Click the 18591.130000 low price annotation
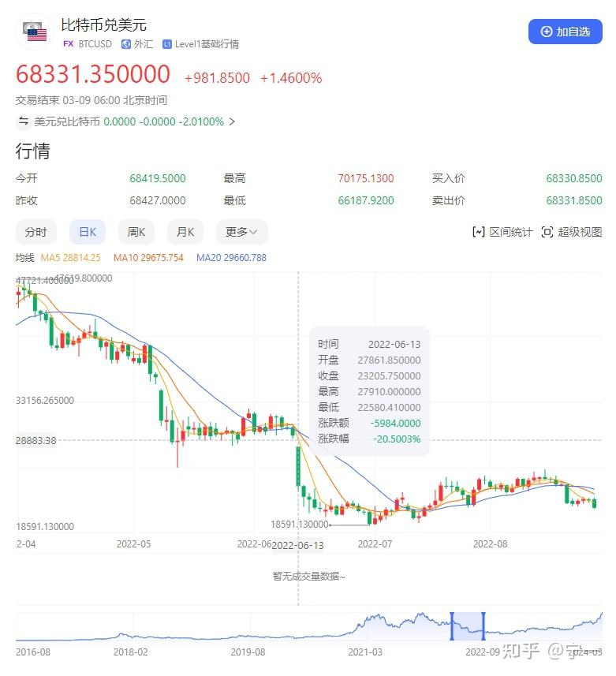616x676 pixels. [x=300, y=525]
